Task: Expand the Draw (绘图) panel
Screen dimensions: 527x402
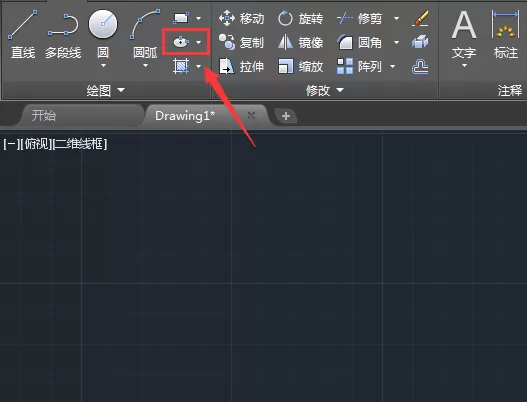Action: coord(106,90)
